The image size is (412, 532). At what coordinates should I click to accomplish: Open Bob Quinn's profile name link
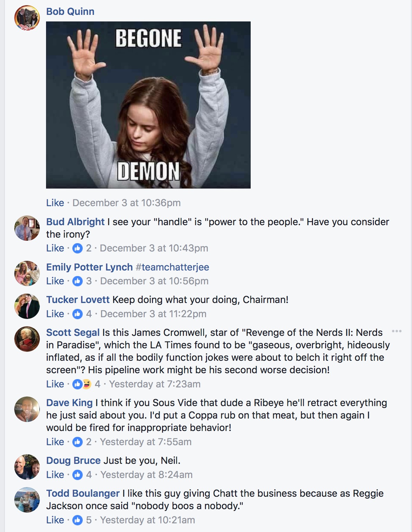70,11
